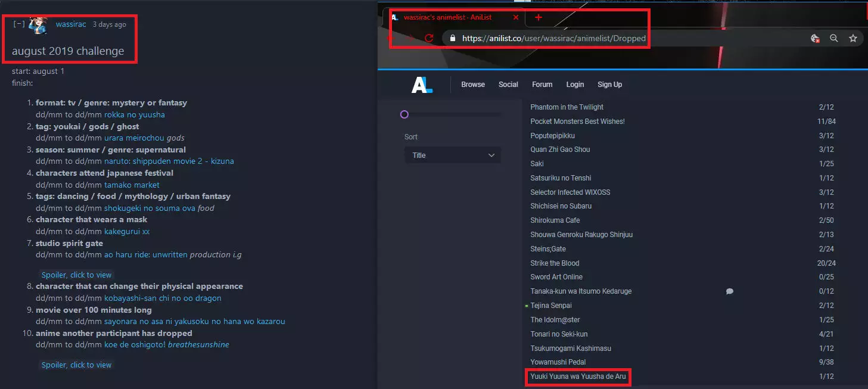Click the 9/38 progress of Yowamushi Pedal
Screen dimensions: 868x389
point(826,362)
